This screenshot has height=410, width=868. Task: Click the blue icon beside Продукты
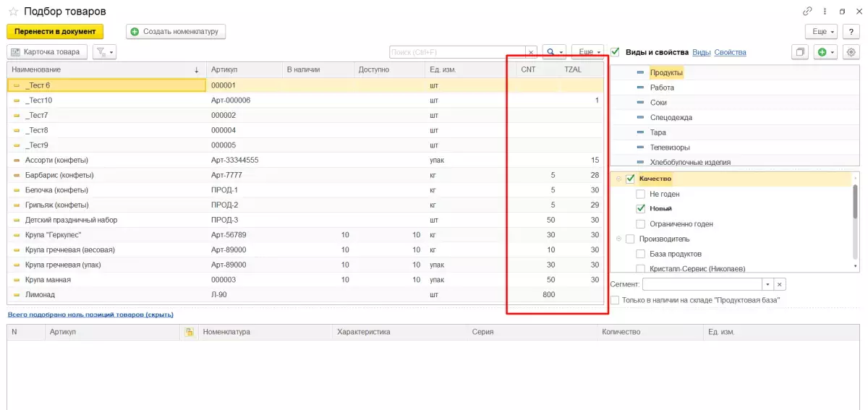pyautogui.click(x=640, y=73)
